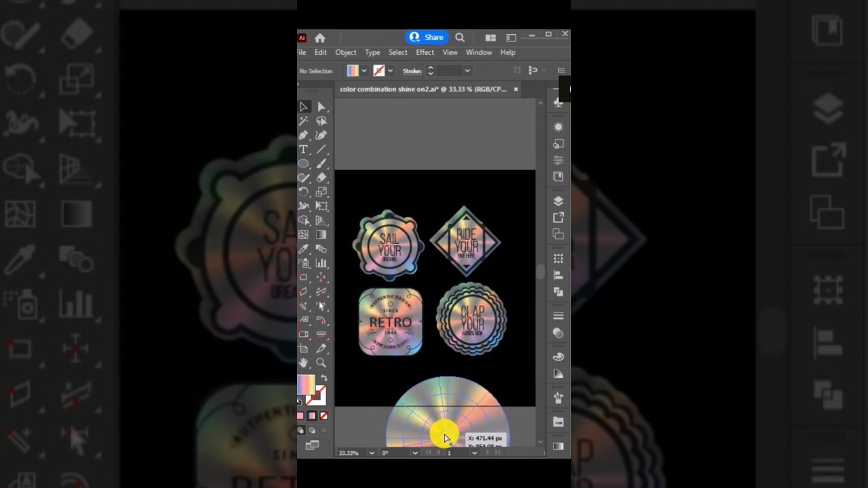The image size is (868, 488).
Task: Adjust the stroke weight stepper arrows
Action: [430, 70]
